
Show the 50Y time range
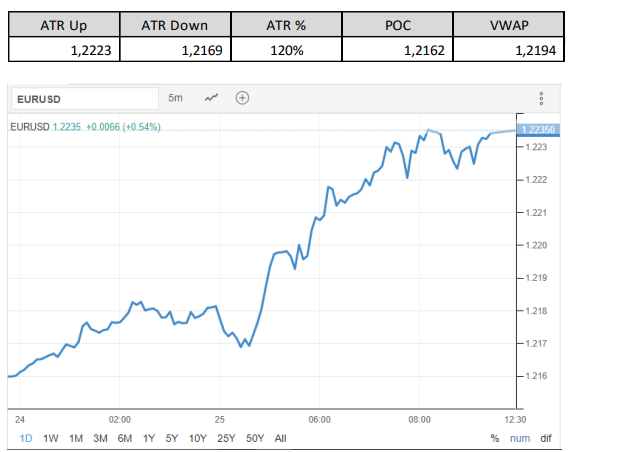coord(255,438)
